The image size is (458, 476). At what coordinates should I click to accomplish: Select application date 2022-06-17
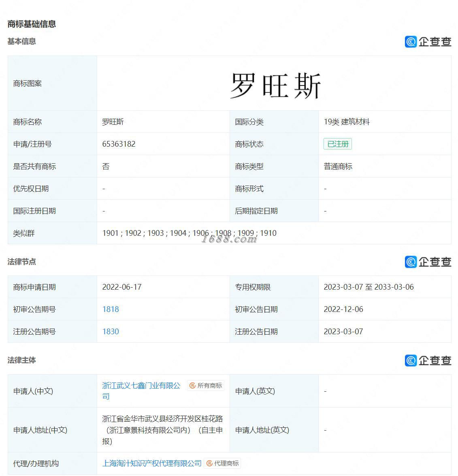tap(122, 287)
